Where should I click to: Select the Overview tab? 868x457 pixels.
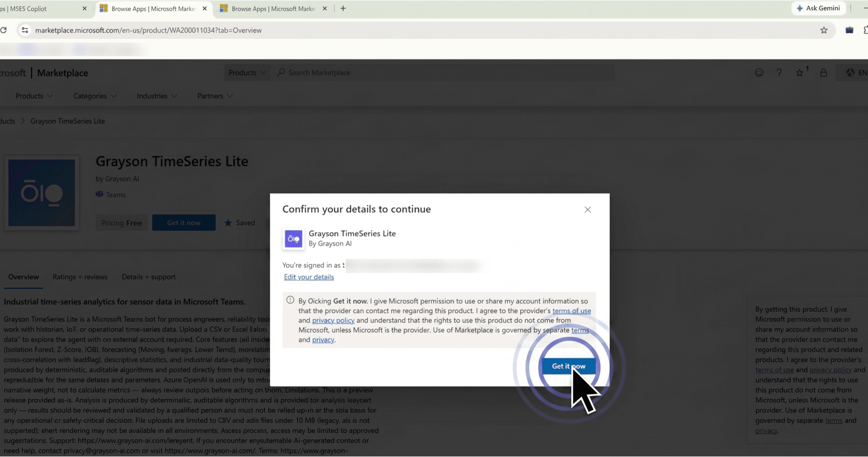point(24,277)
